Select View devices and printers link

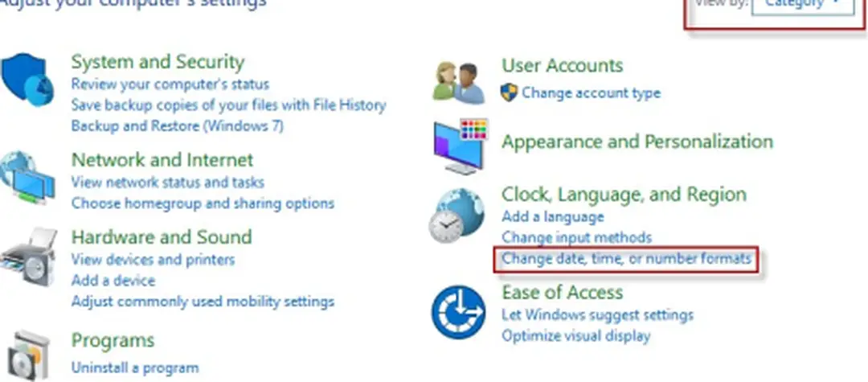[153, 260]
